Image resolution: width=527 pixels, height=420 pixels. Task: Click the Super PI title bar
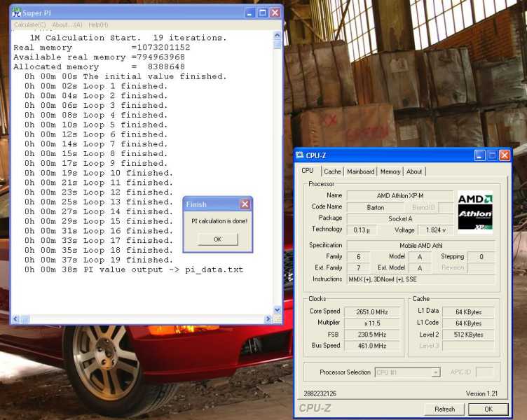point(146,13)
